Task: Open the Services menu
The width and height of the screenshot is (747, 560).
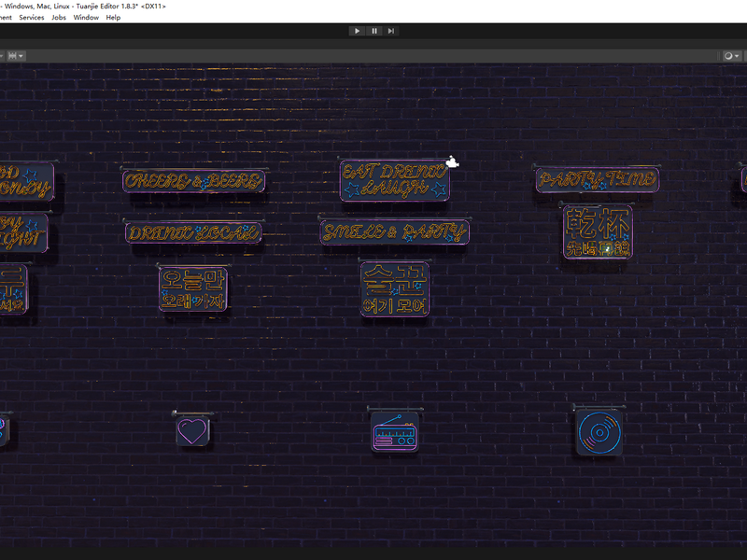Action: [32, 17]
